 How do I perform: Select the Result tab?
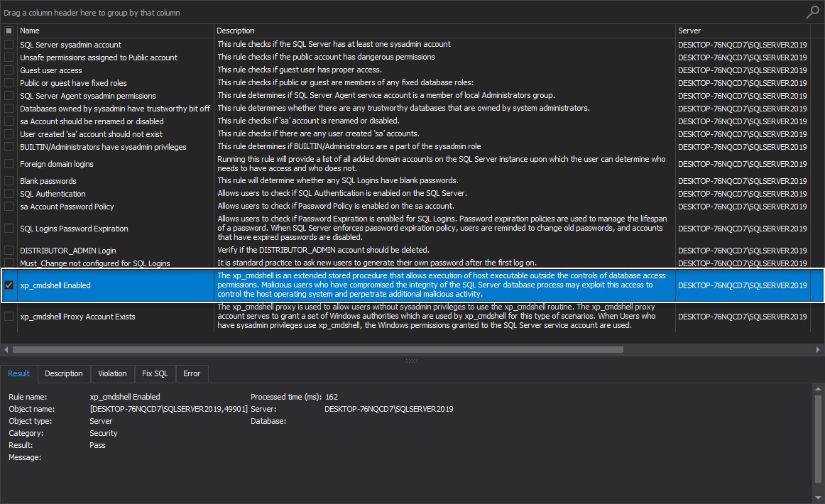click(18, 373)
